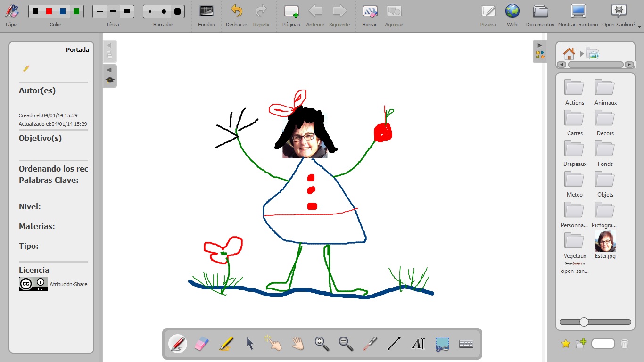Collapse the right library panel arrow
This screenshot has width=644, height=362.
540,46
